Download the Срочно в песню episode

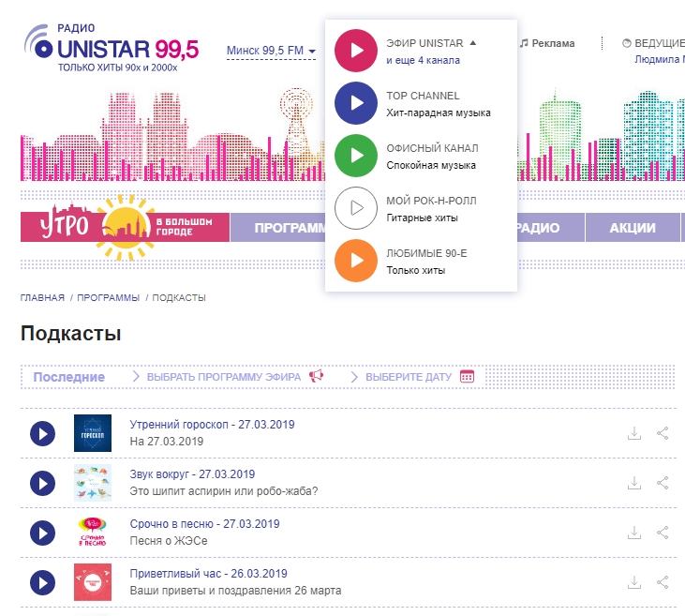click(x=634, y=532)
